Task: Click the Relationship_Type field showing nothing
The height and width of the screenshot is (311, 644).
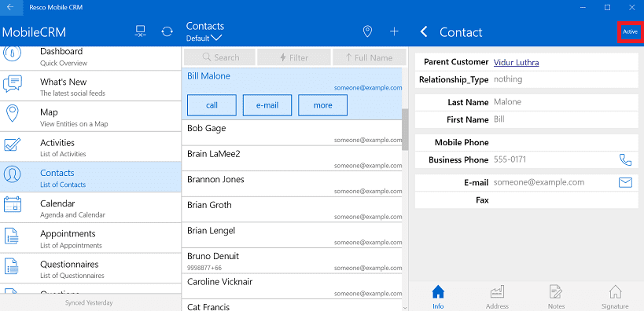Action: coord(527,79)
